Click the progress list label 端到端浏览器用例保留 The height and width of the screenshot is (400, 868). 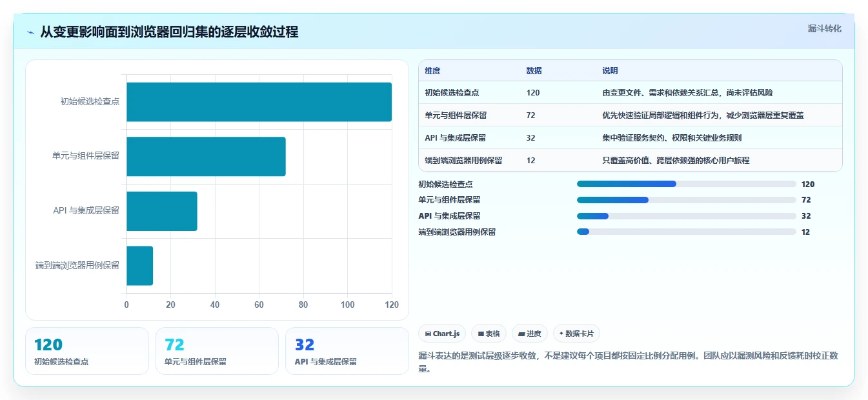[x=457, y=232]
